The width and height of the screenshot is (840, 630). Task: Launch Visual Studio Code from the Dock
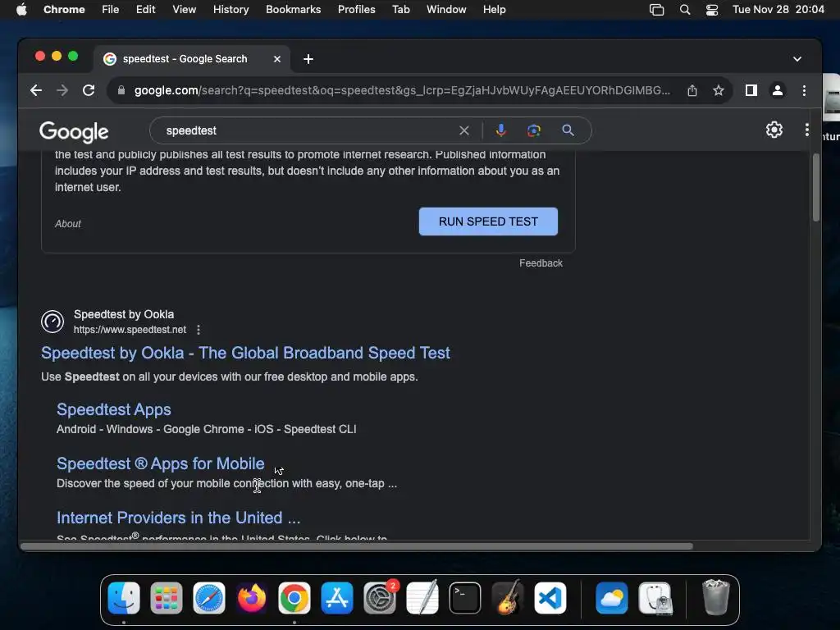(550, 598)
